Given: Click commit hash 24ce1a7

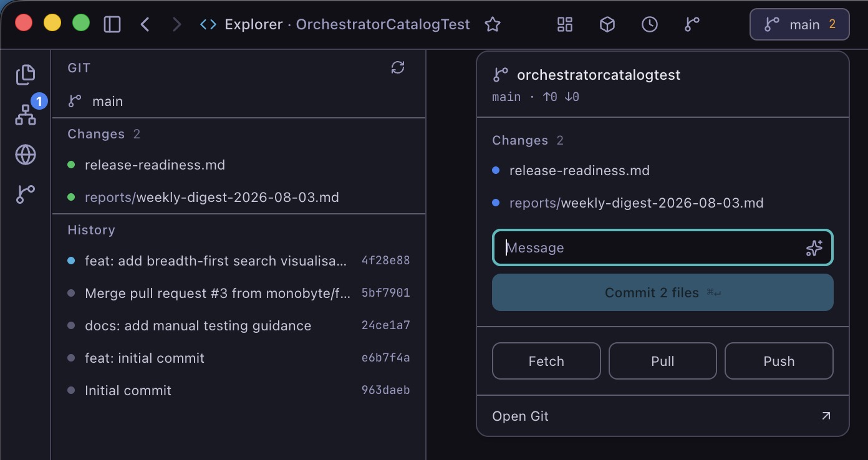Looking at the screenshot, I should click(385, 325).
